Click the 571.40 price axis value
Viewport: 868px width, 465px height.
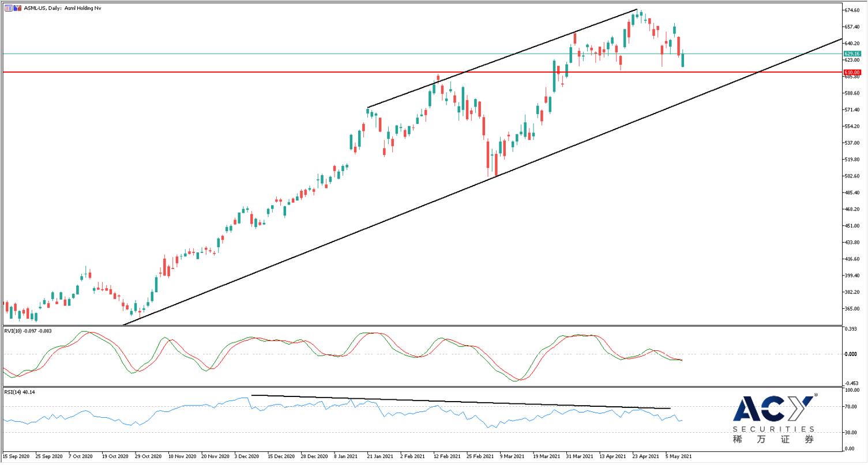(852, 109)
